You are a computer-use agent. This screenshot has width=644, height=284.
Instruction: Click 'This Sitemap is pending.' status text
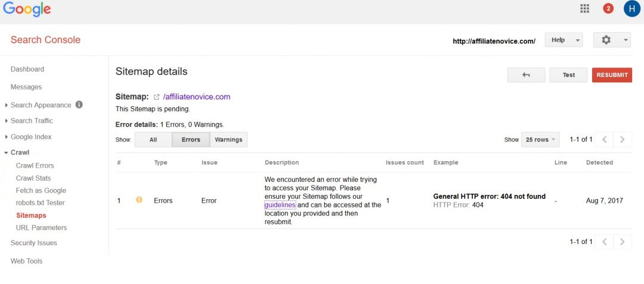[x=153, y=109]
